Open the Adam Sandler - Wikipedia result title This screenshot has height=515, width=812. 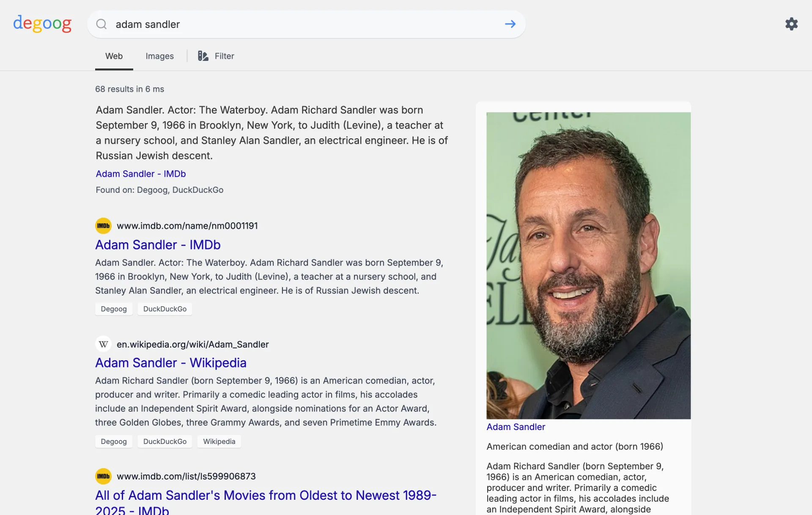tap(171, 363)
